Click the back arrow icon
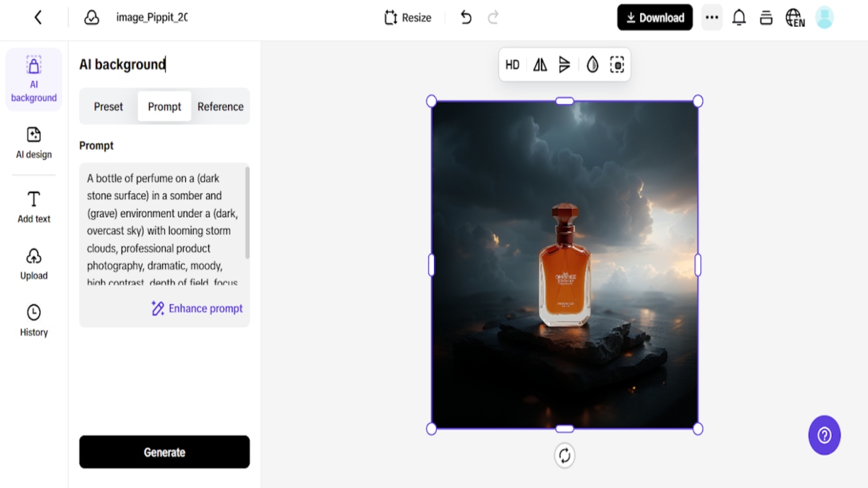The height and width of the screenshot is (488, 868). (x=38, y=17)
